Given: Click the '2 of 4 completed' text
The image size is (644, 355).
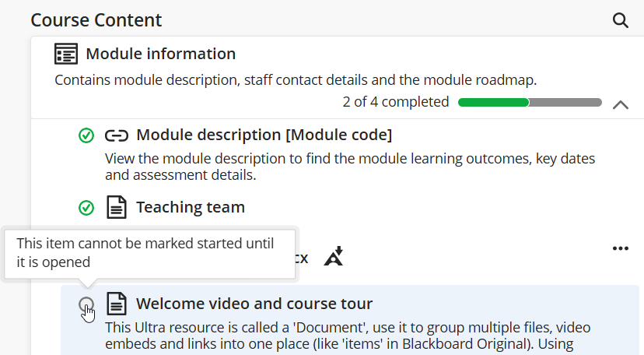Looking at the screenshot, I should 395,102.
